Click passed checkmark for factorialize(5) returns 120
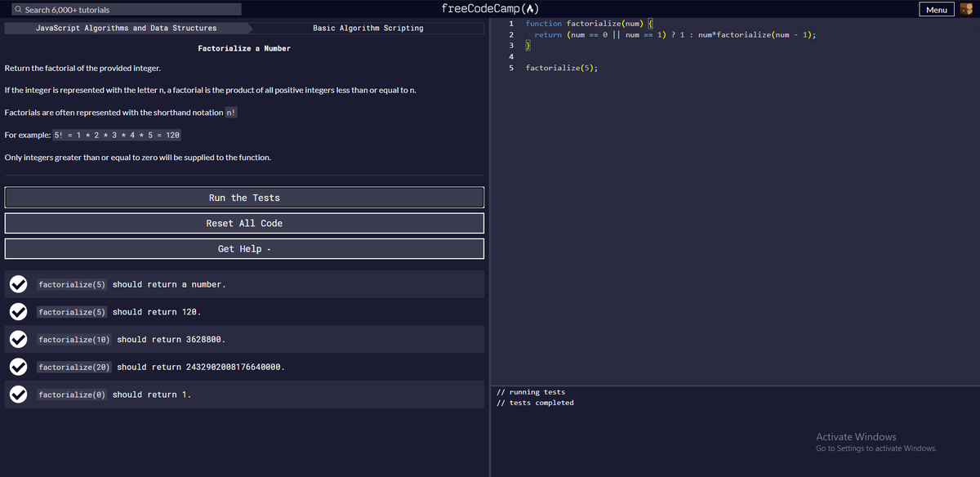 [19, 312]
